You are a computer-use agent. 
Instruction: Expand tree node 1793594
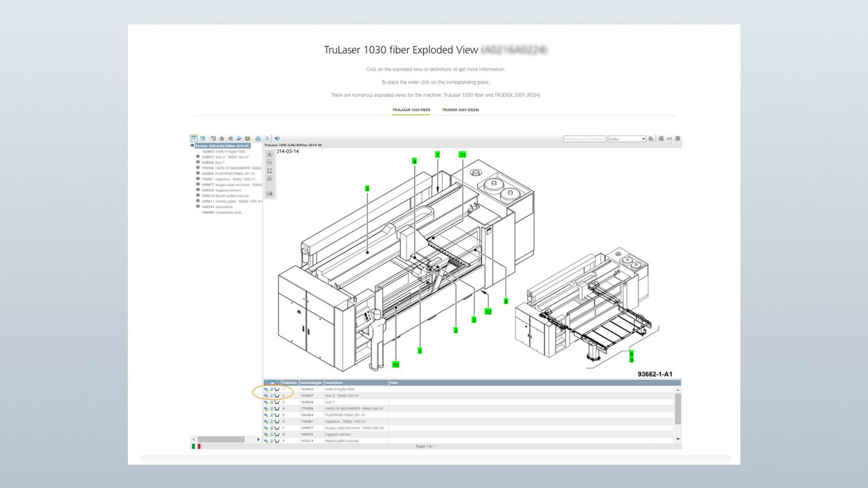[x=198, y=167]
